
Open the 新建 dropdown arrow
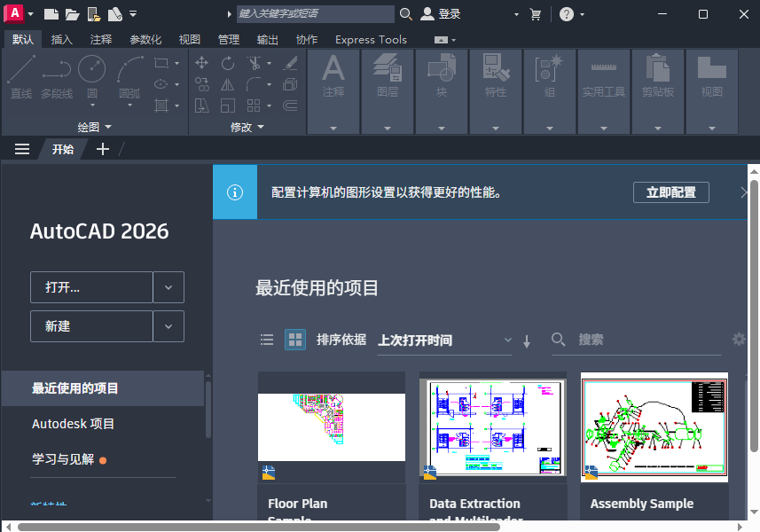168,326
